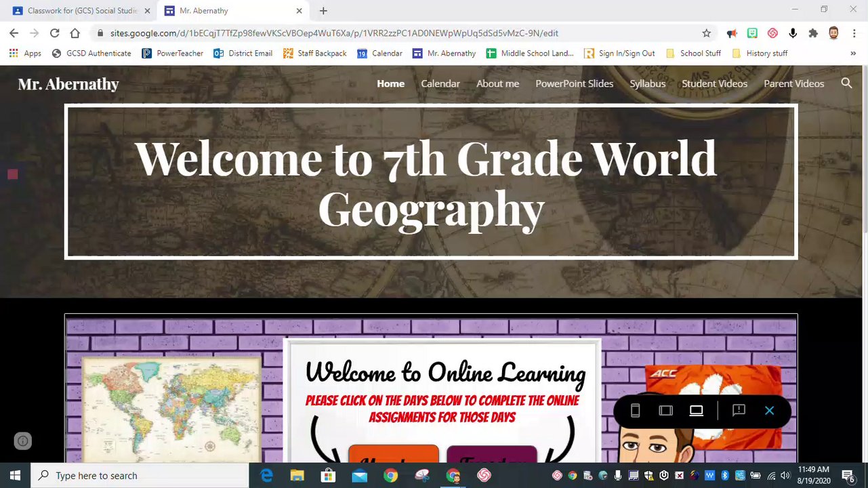The image size is (868, 488).
Task: Open the Chrome profile avatar
Action: [x=834, y=33]
